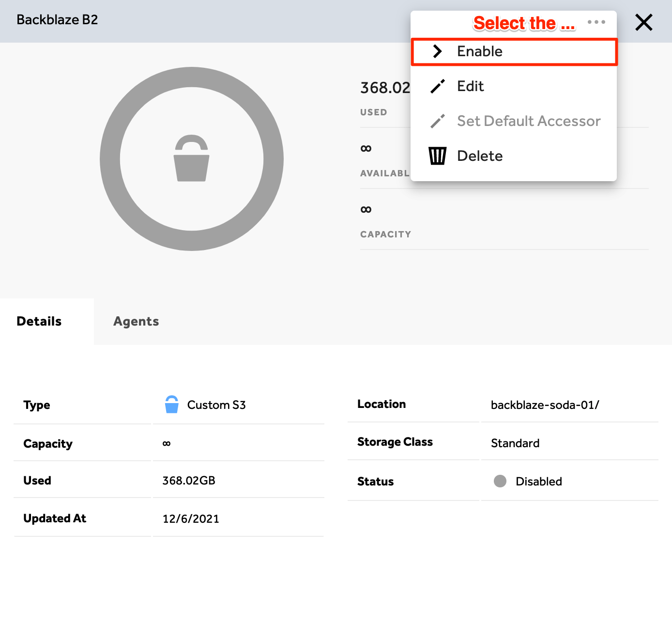Click the chevron icon beside Enable

(437, 51)
